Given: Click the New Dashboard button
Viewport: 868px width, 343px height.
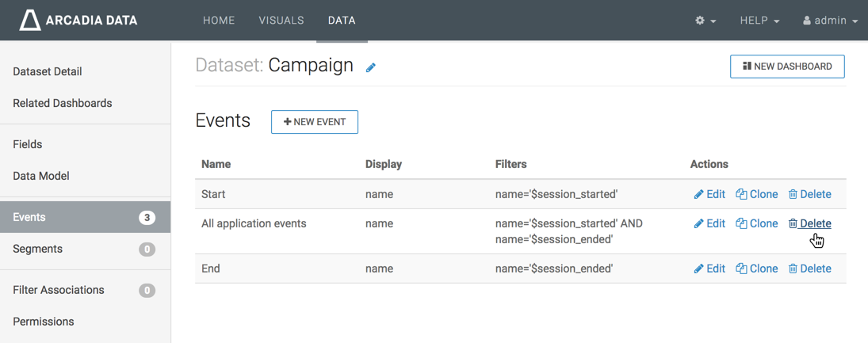Looking at the screenshot, I should tap(787, 67).
